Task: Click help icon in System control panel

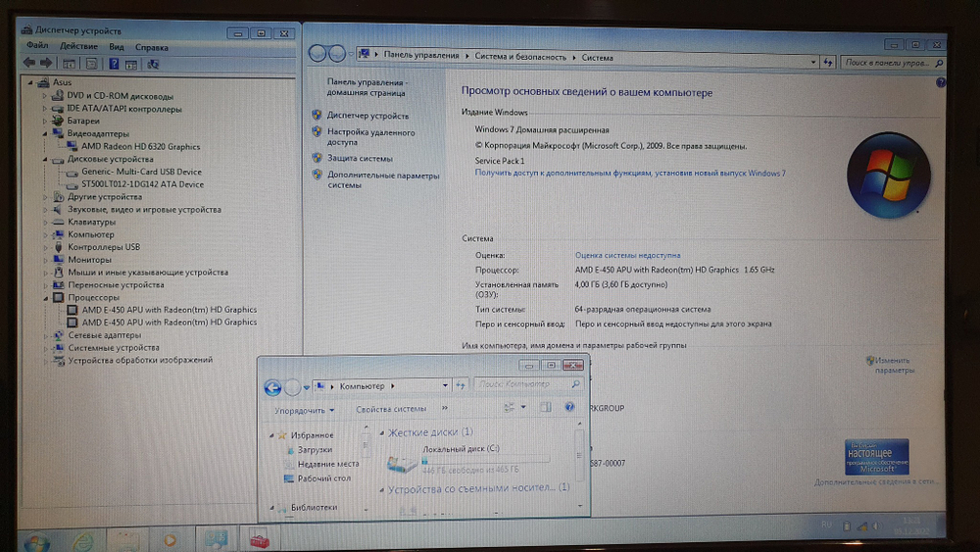Action: tap(941, 82)
